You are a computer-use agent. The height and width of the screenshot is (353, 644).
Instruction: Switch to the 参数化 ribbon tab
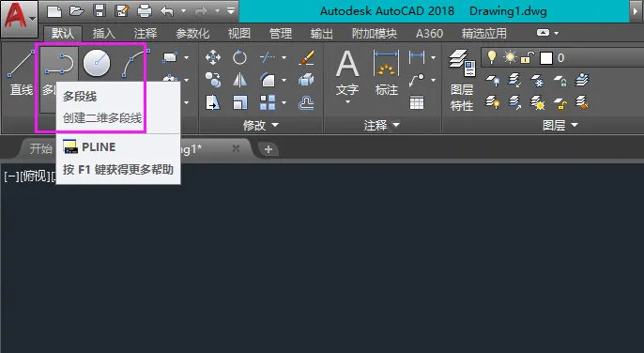(192, 33)
